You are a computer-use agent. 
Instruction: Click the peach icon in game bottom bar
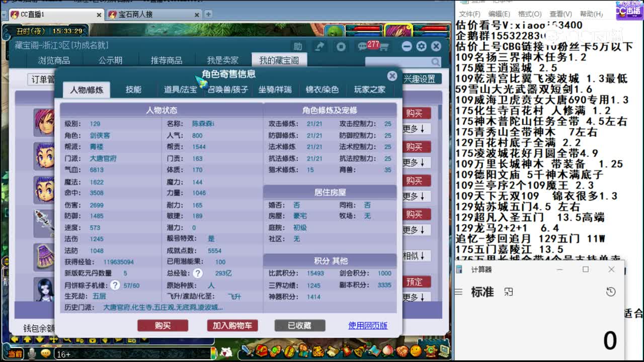tap(387, 351)
